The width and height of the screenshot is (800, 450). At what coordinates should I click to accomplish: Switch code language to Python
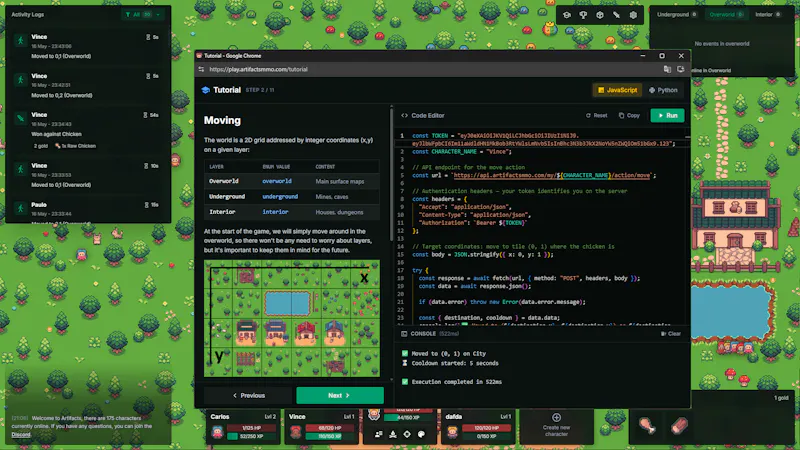pyautogui.click(x=663, y=90)
